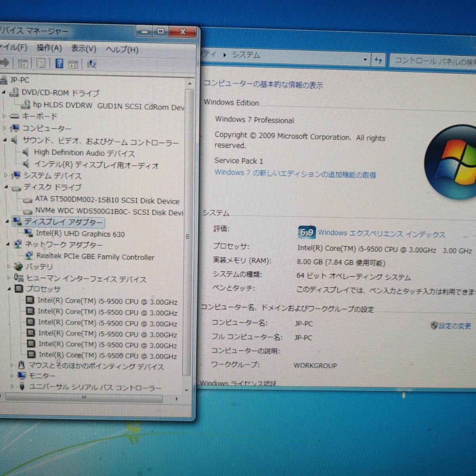
Task: Select the JP-PC root computer icon
Action: 4,80
